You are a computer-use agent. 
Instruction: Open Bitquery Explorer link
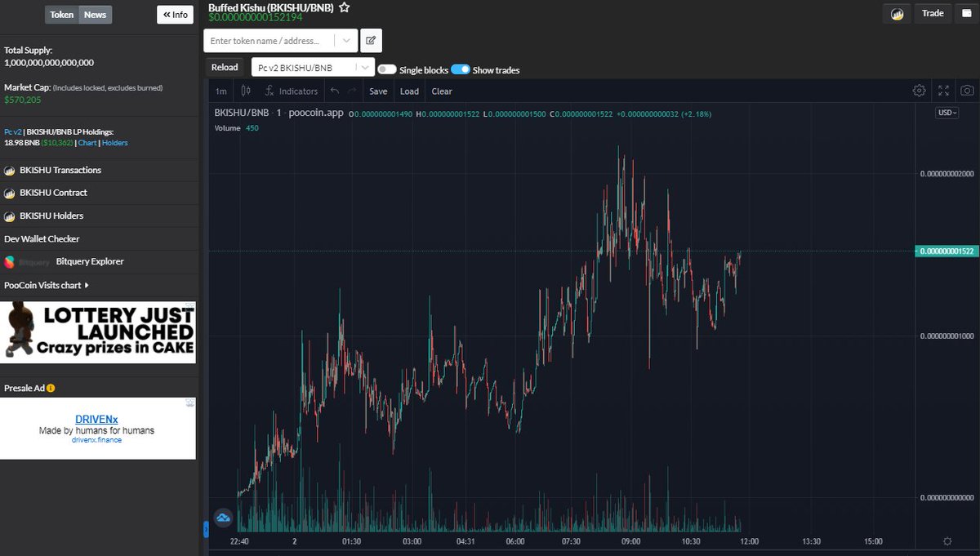click(x=90, y=262)
